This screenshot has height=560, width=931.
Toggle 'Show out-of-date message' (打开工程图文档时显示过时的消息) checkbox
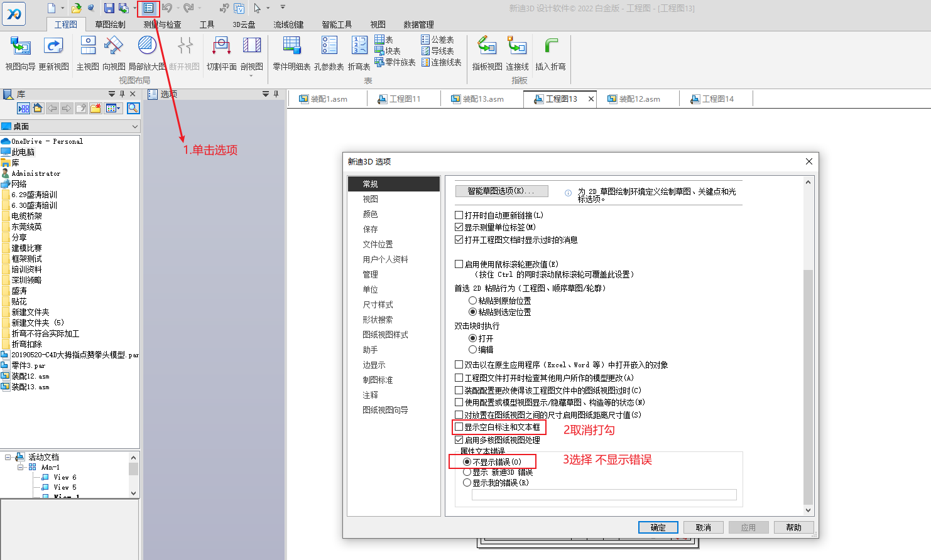pos(459,239)
